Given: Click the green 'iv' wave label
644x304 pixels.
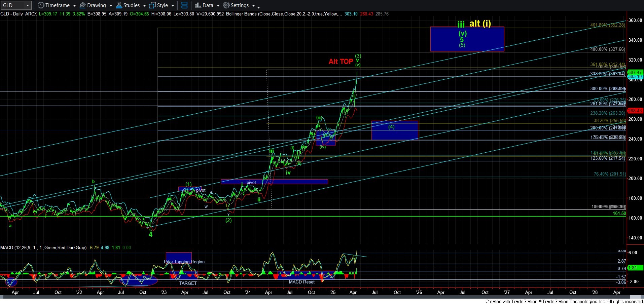Looking at the screenshot, I should click(288, 173).
